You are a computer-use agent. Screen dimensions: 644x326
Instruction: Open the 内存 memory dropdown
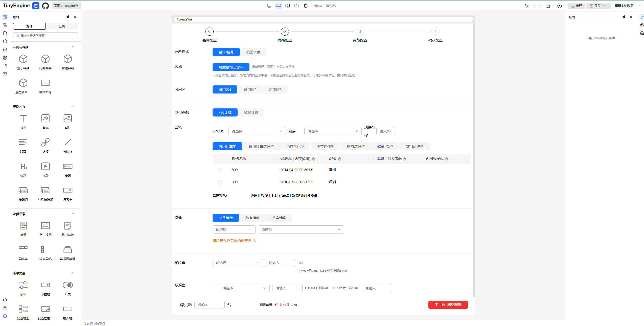click(x=333, y=131)
